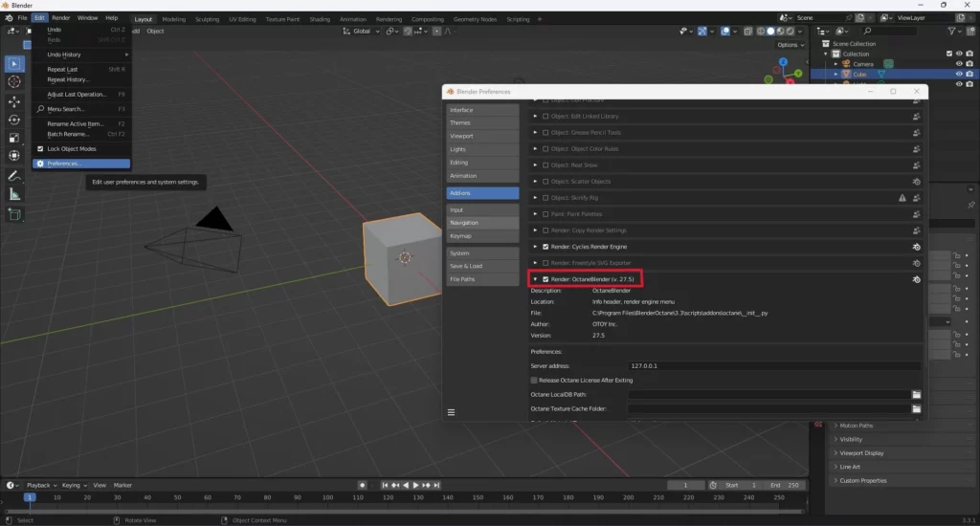Open the Global transform orientation dropdown

(x=361, y=32)
